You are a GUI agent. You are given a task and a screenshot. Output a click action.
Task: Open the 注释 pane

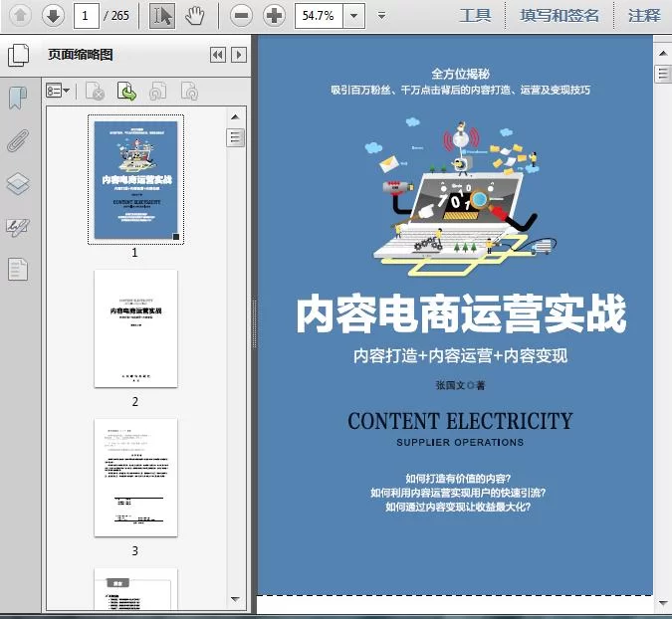click(x=644, y=15)
